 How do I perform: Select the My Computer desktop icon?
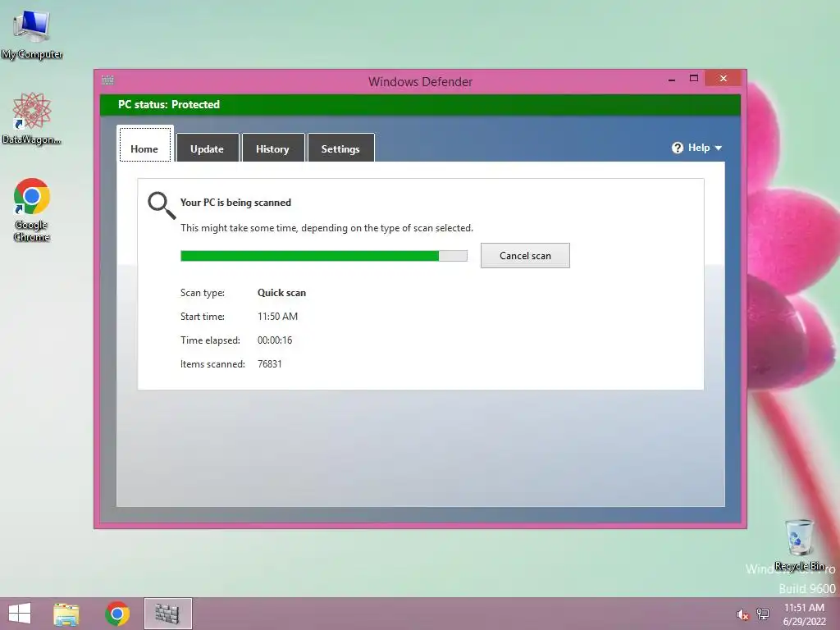pyautogui.click(x=32, y=35)
